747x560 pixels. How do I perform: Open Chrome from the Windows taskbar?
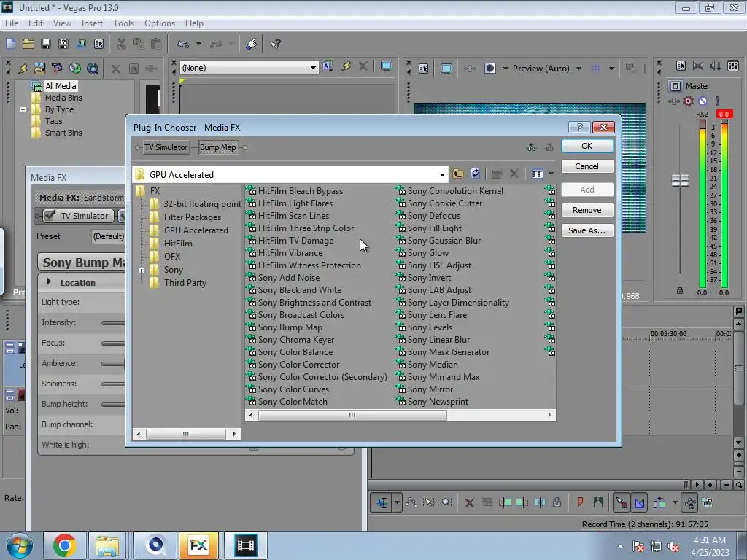pyautogui.click(x=64, y=545)
